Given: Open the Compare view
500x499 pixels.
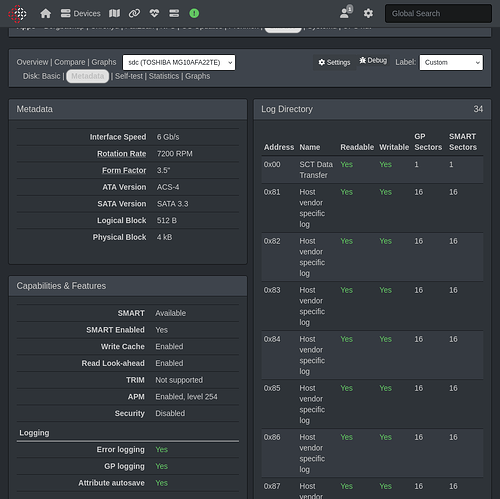Looking at the screenshot, I should tap(70, 62).
